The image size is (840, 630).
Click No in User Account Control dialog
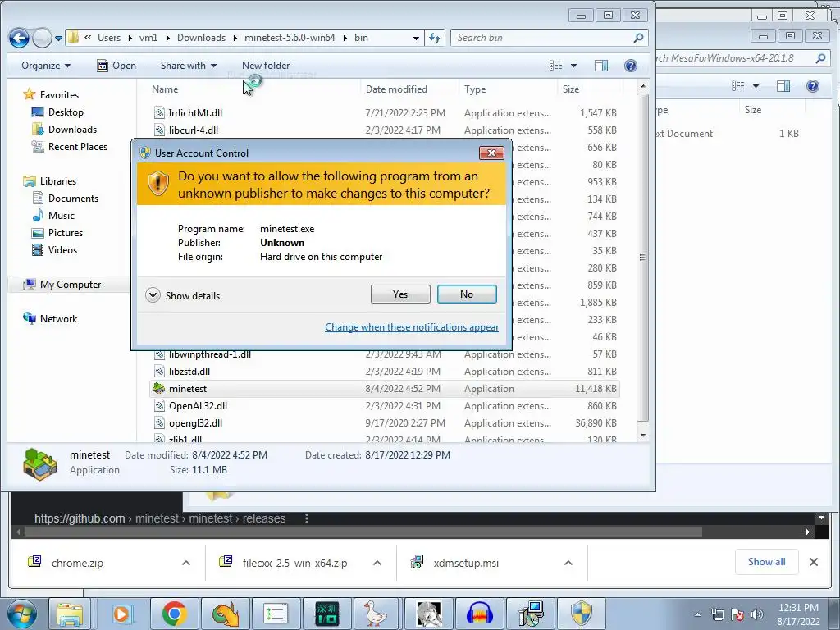(467, 294)
